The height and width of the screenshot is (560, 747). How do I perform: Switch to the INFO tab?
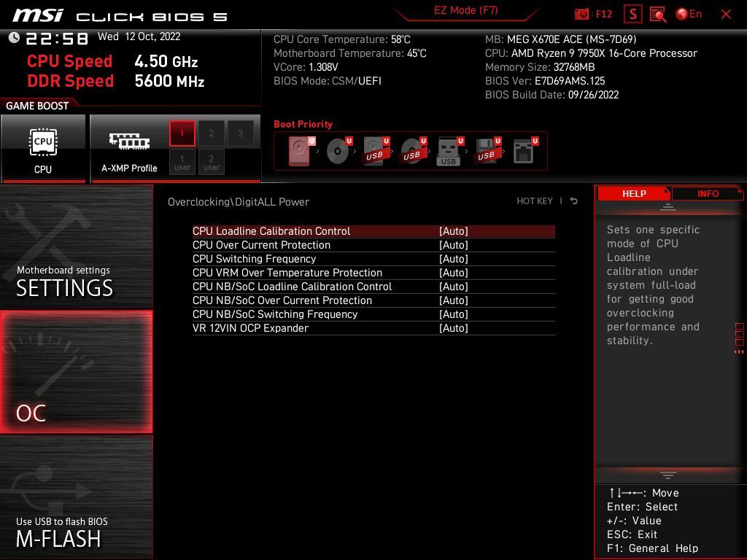coord(708,194)
